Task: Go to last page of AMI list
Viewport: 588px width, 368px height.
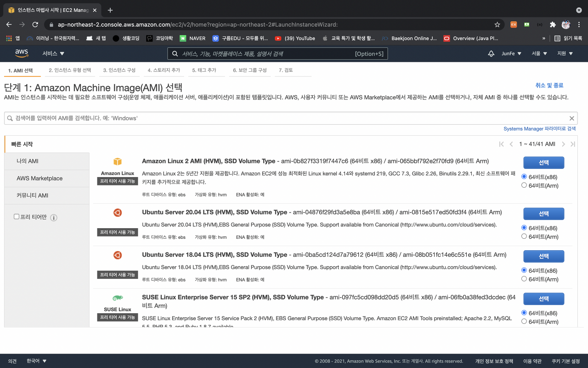Action: (573, 144)
